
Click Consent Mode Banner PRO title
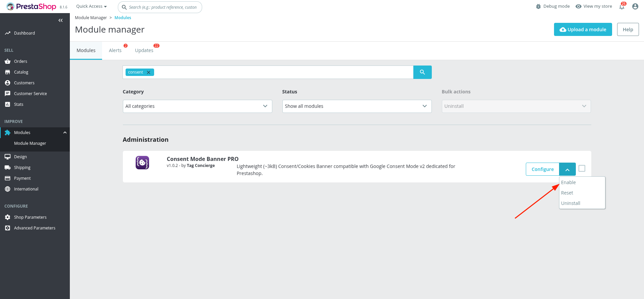(x=202, y=159)
